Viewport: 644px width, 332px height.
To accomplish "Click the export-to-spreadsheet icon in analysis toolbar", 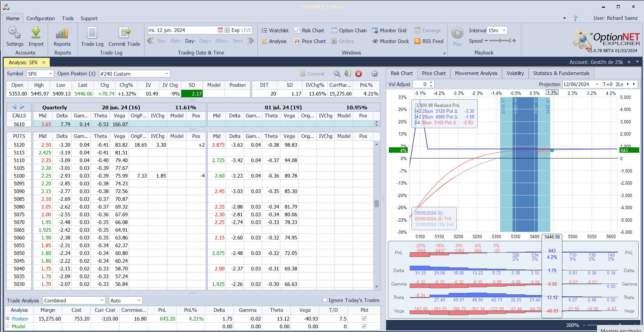I will coord(348,74).
